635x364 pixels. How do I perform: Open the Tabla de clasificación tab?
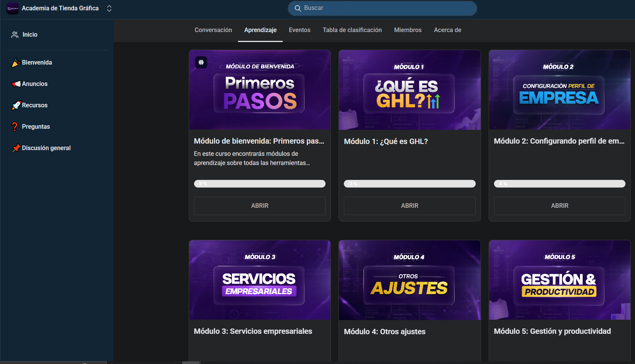click(352, 30)
